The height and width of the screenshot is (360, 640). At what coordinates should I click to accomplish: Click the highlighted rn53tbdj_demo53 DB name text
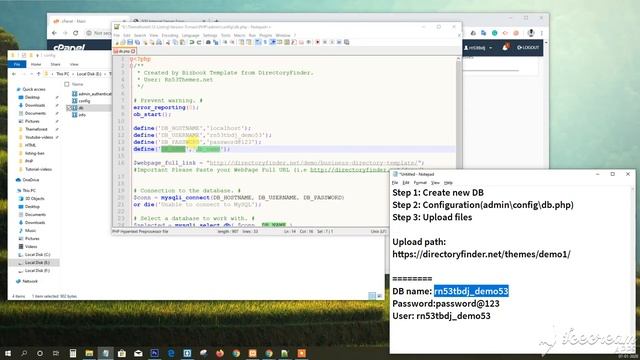(471, 291)
